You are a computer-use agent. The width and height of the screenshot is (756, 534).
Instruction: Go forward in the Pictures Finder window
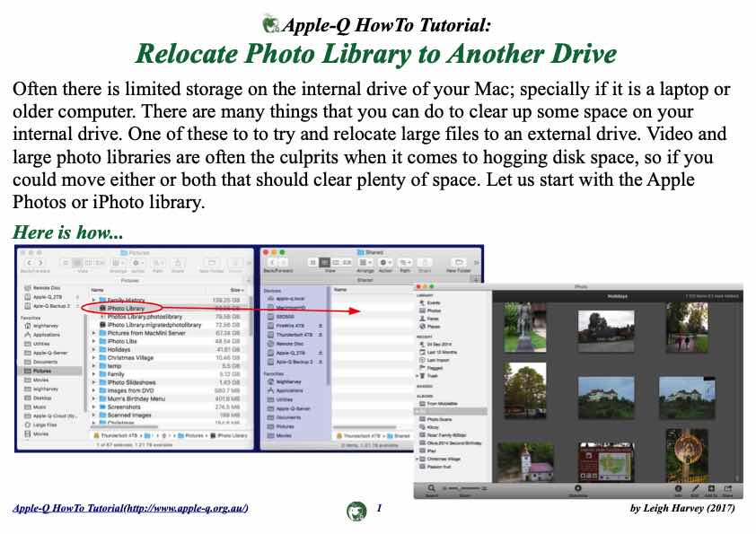pos(40,263)
